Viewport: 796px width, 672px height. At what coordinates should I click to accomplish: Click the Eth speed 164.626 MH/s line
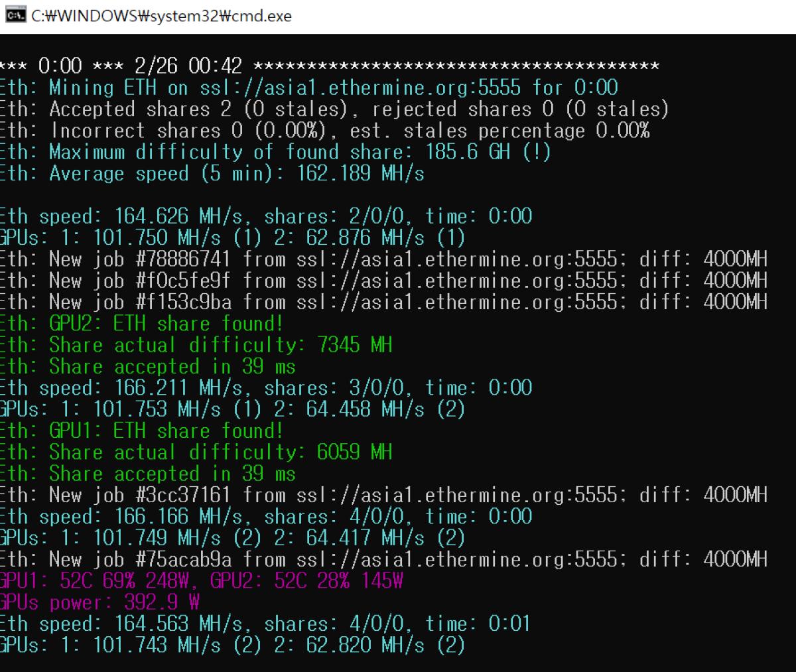pos(265,216)
